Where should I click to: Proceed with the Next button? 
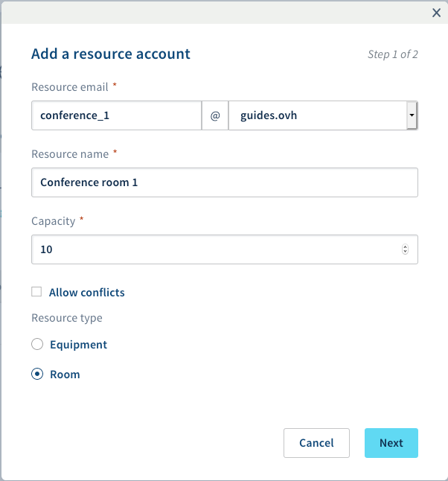coord(391,443)
